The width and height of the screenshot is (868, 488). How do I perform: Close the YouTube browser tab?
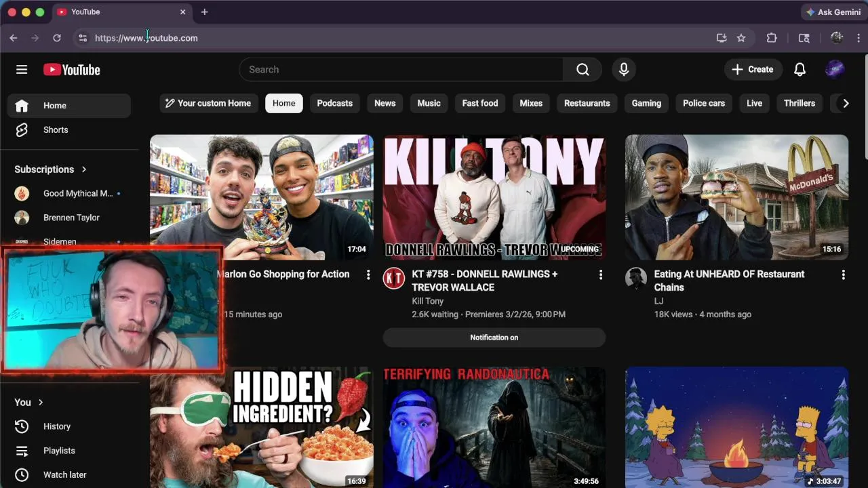[x=182, y=12]
